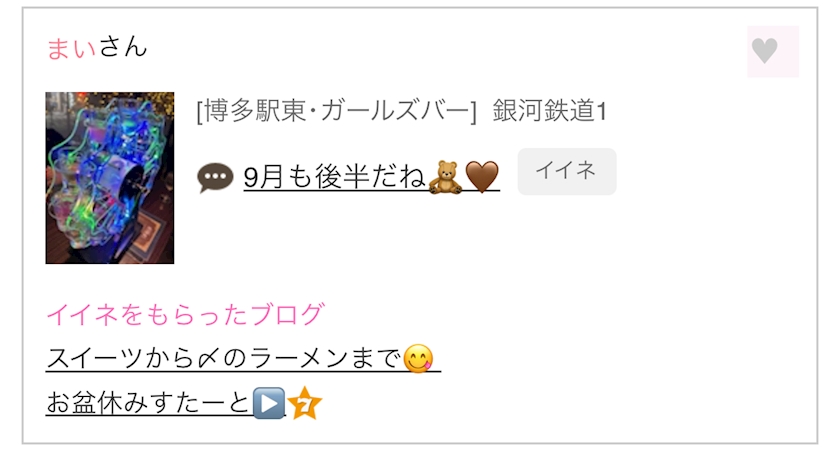Image resolution: width=840 pixels, height=456 pixels.
Task: Select the 博多駅東・ガールズバー category label
Action: [x=336, y=111]
